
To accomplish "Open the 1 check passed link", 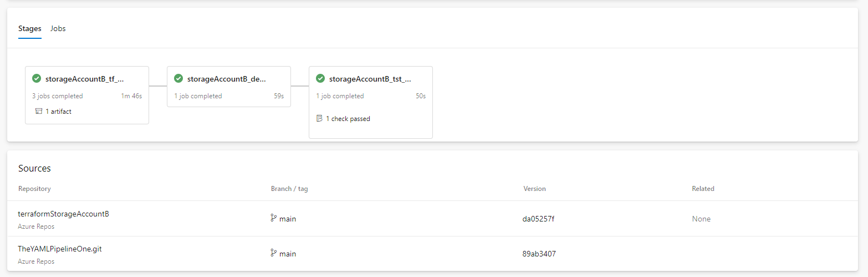I will 348,119.
